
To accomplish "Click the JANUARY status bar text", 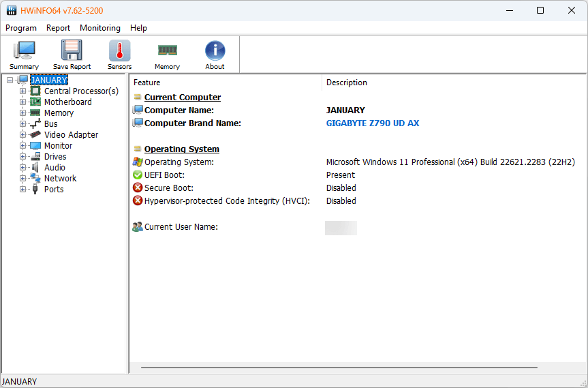I will pos(19,382).
